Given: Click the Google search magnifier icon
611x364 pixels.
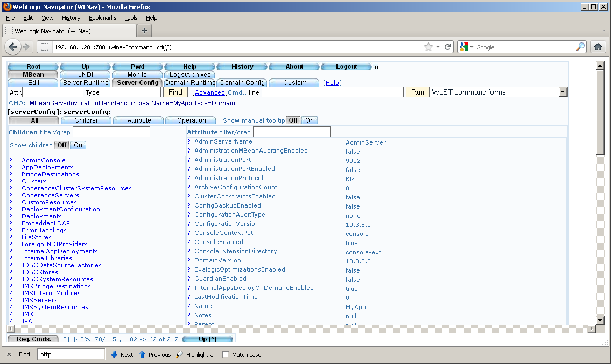Looking at the screenshot, I should point(580,47).
